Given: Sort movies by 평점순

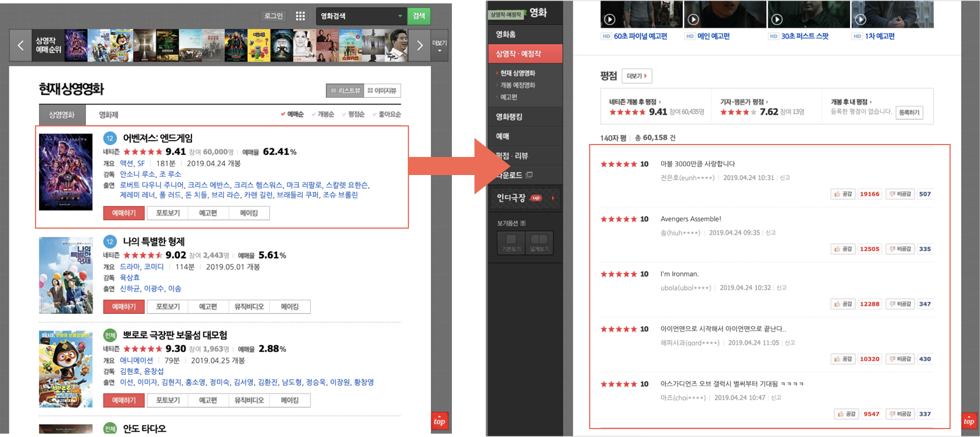Looking at the screenshot, I should click(x=353, y=114).
